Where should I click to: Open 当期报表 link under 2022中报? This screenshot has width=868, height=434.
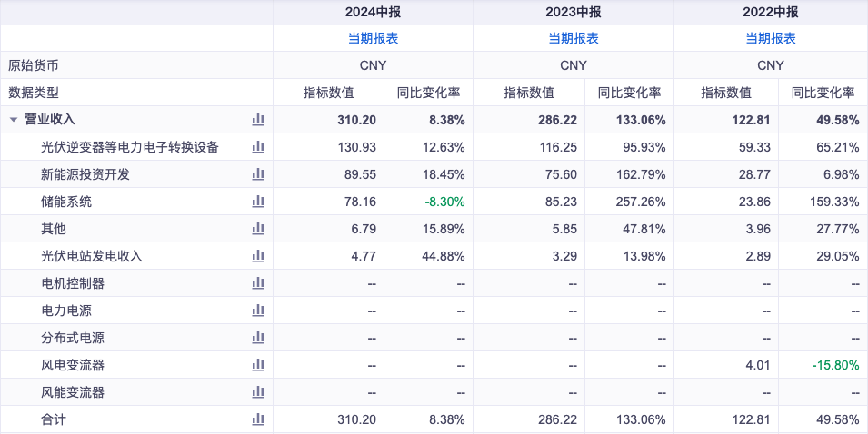[x=771, y=38]
